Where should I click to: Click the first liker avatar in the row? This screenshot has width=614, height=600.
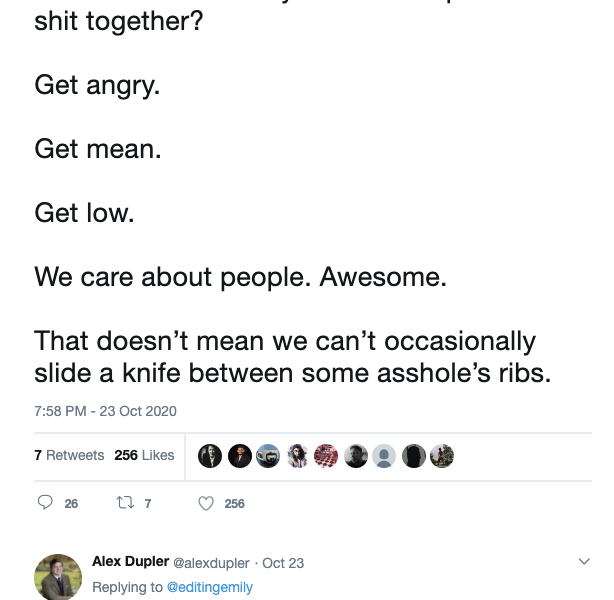(x=209, y=456)
